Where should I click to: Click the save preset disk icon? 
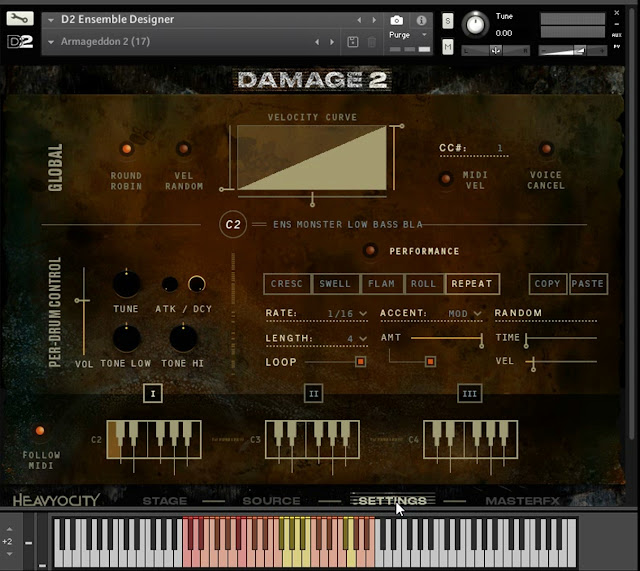pyautogui.click(x=353, y=42)
